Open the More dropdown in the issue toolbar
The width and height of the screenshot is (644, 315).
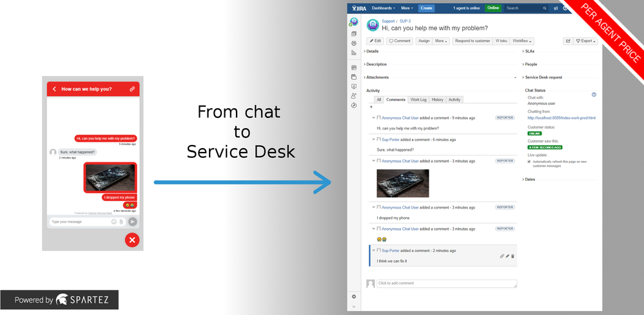[x=441, y=41]
